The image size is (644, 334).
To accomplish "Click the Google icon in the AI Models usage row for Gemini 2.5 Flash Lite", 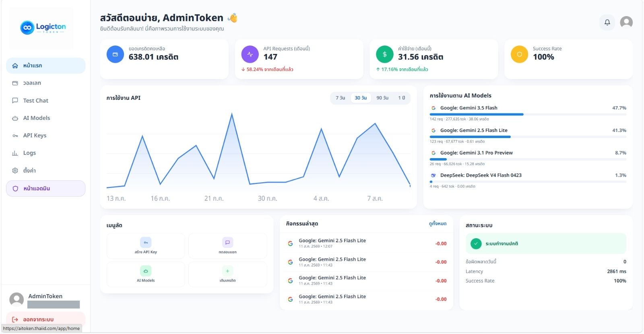I will [x=433, y=130].
